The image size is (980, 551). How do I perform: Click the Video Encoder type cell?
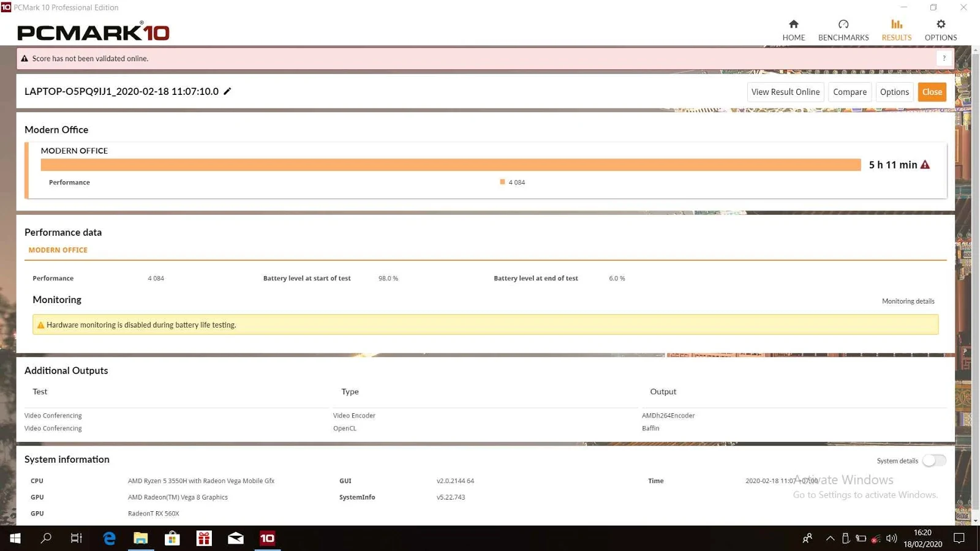(354, 416)
